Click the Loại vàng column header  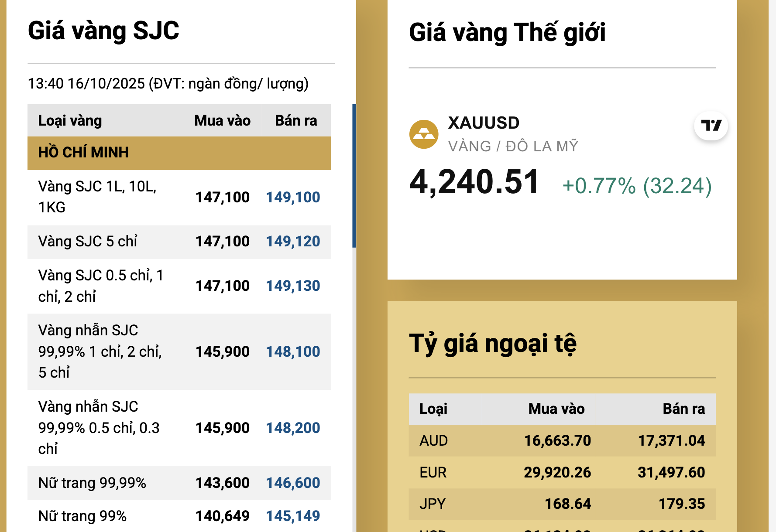point(70,120)
